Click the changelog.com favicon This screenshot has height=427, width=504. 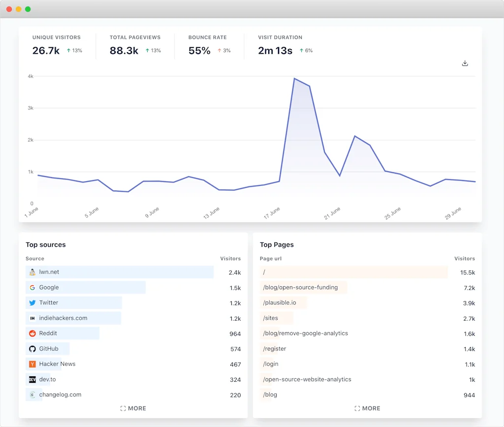pos(33,395)
